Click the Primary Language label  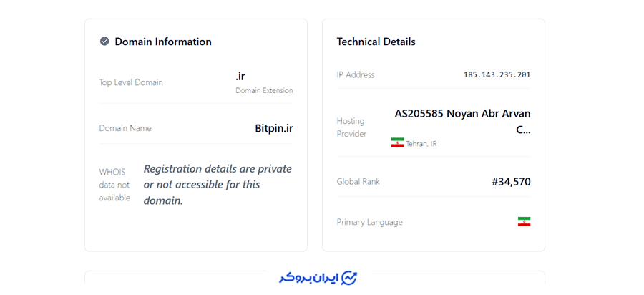pos(369,222)
